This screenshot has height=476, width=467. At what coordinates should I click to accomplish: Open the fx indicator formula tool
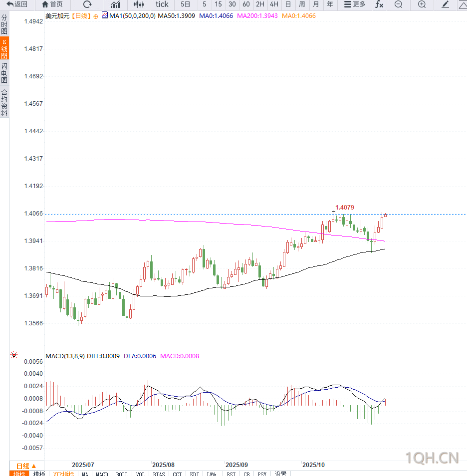click(x=379, y=4)
